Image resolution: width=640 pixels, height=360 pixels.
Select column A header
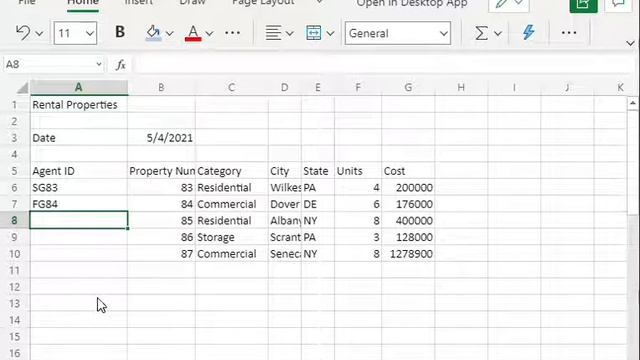(78, 87)
